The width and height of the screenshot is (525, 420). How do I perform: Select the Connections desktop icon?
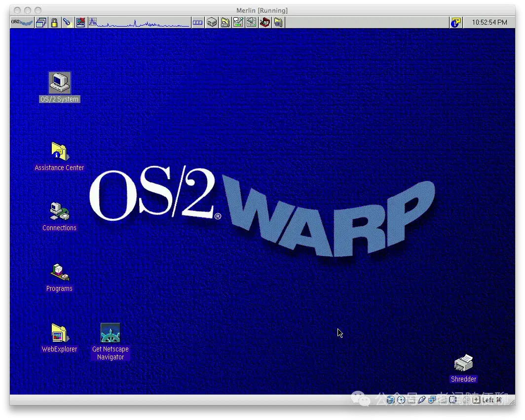tap(60, 217)
